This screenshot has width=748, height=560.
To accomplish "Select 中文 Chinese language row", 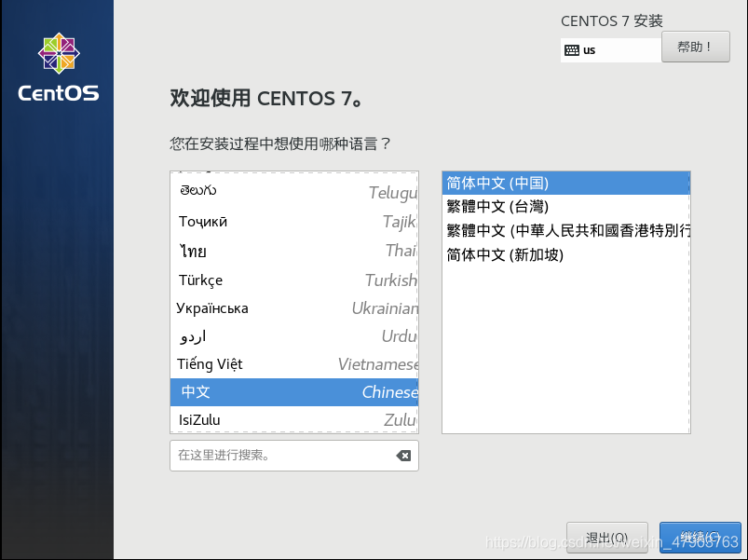I will (x=293, y=392).
